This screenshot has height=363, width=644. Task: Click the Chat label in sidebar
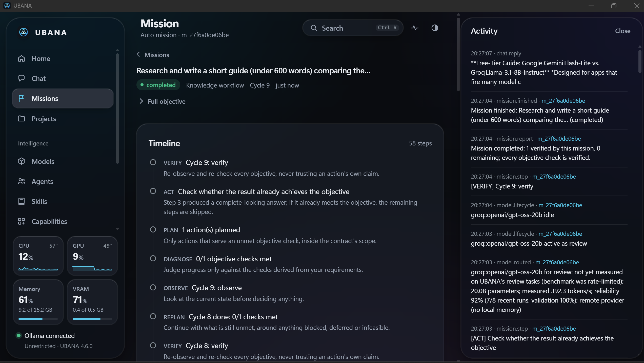coord(38,78)
